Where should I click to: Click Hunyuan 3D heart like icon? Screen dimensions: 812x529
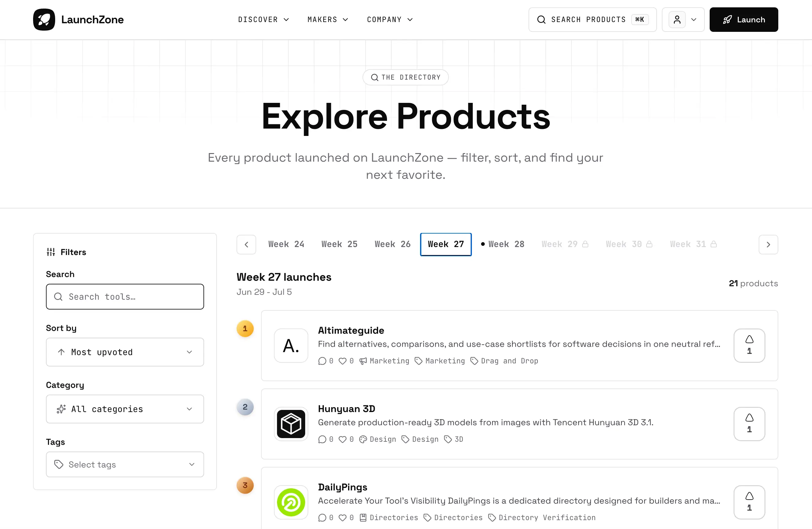pos(343,439)
